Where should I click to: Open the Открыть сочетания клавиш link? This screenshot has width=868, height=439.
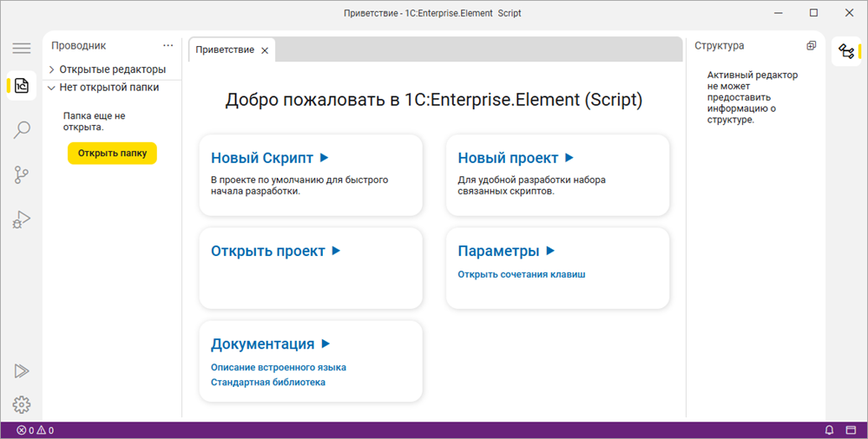(522, 274)
